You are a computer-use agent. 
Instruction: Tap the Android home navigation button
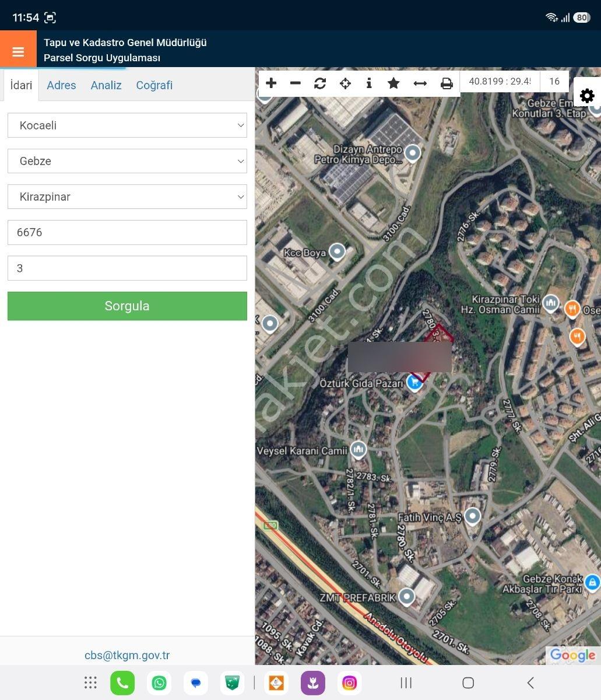coord(468,682)
